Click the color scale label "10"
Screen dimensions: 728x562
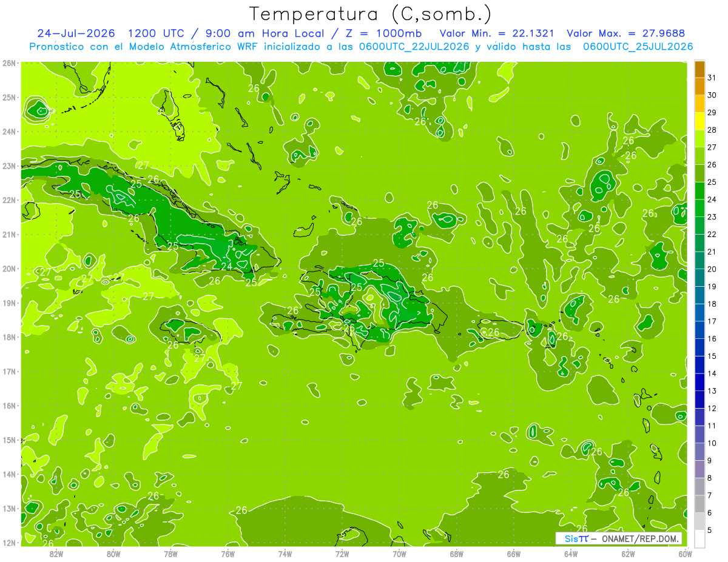712,443
